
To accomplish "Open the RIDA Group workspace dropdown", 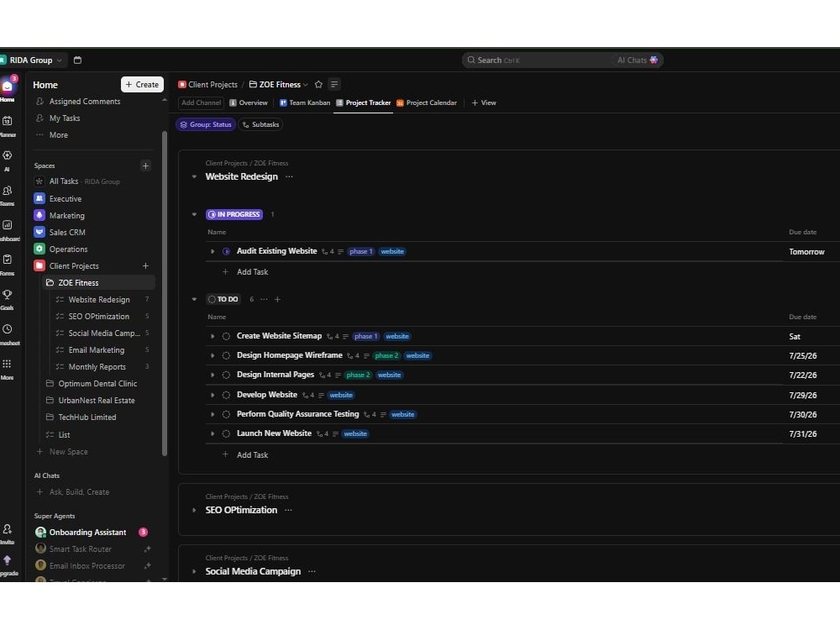I will [32, 60].
